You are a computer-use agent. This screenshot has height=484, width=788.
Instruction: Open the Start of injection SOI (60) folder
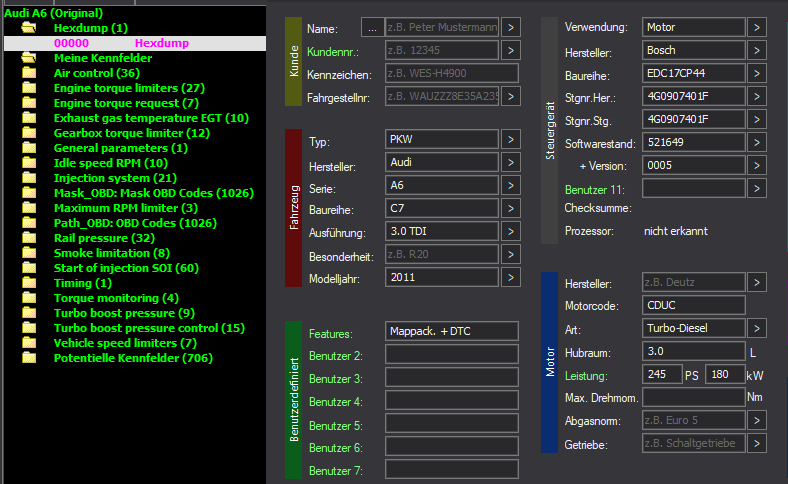point(126,268)
